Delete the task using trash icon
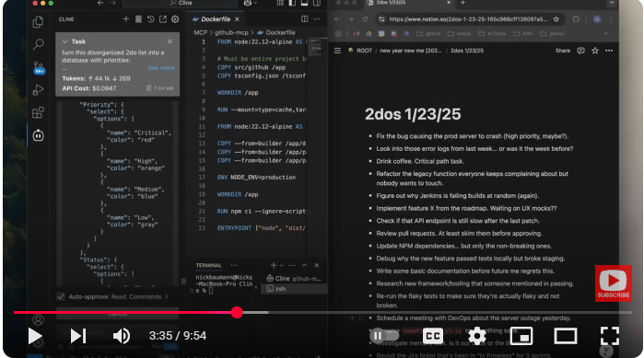Viewport: 644px width, 358px height. 148,88
